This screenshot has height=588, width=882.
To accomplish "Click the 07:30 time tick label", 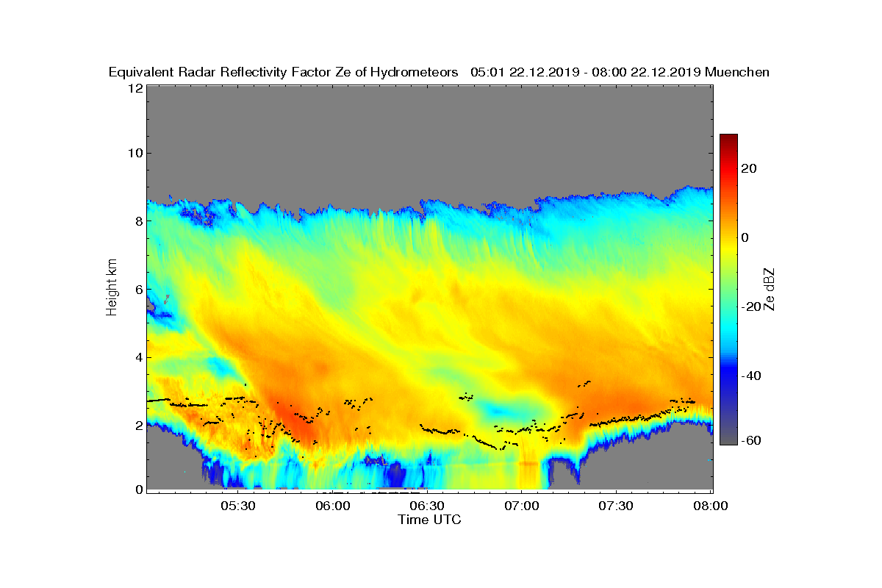I will 616,506.
